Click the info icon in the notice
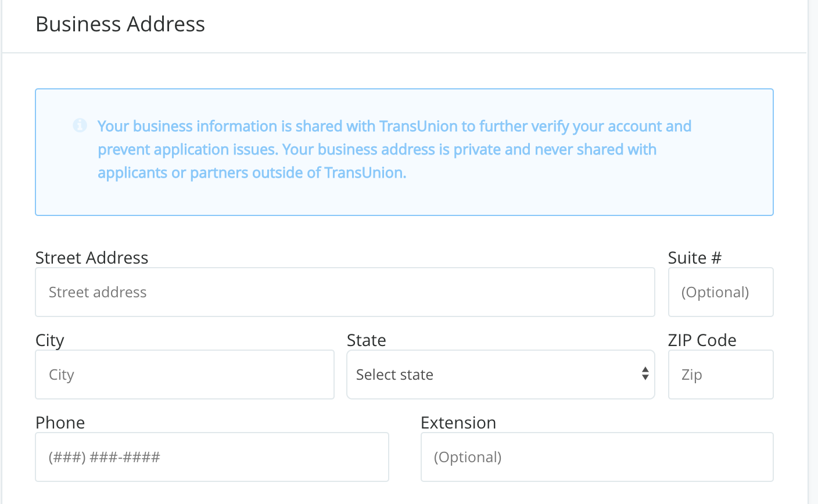Viewport: 818px width, 504px height. pyautogui.click(x=80, y=125)
